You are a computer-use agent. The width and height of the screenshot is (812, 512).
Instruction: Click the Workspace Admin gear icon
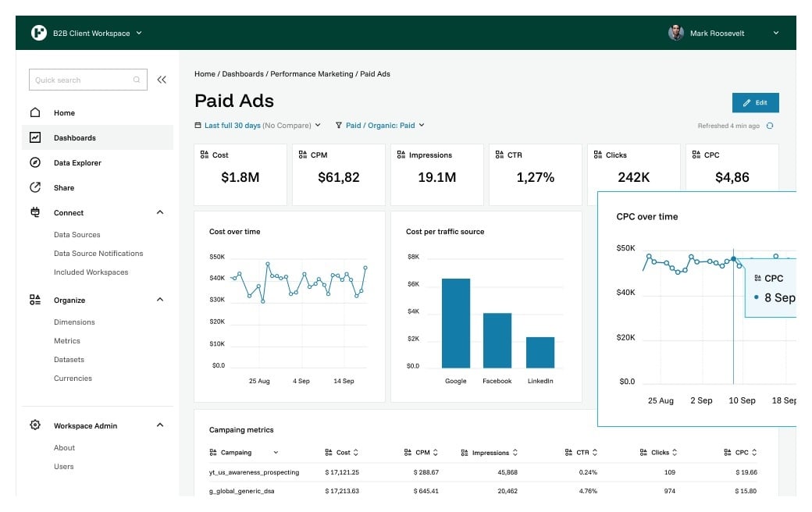[x=34, y=425]
